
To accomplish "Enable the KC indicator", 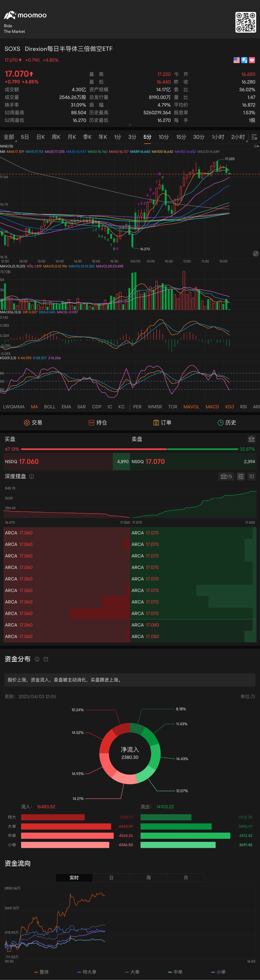I will [x=121, y=407].
